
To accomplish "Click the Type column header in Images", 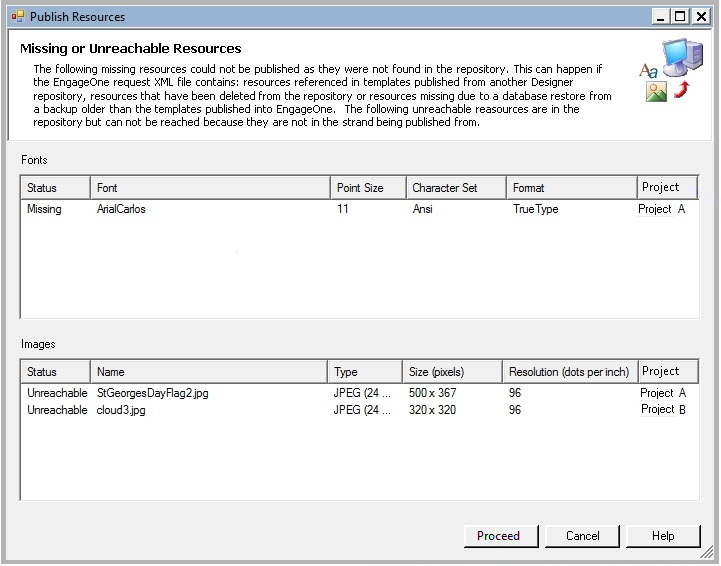I will click(x=365, y=372).
